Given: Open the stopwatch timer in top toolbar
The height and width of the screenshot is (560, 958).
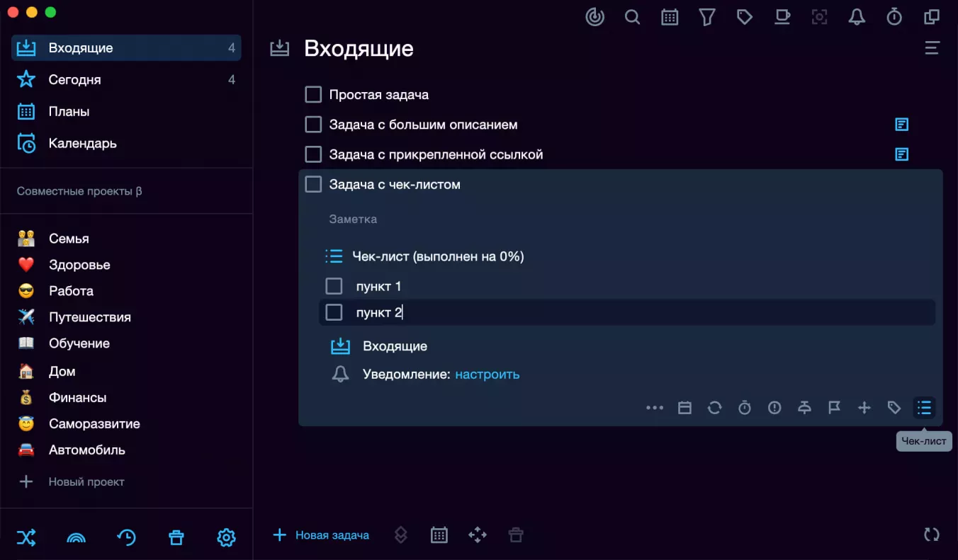Looking at the screenshot, I should tap(894, 16).
